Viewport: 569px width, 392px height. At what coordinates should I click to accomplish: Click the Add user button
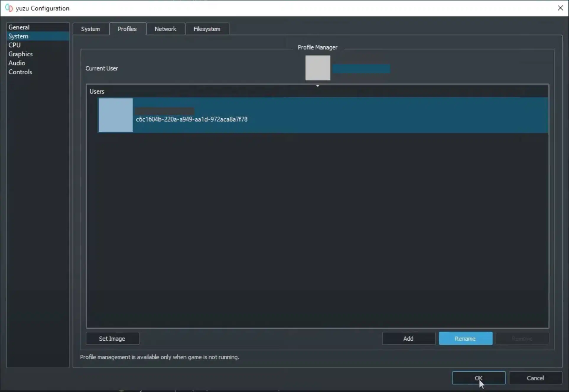click(409, 339)
